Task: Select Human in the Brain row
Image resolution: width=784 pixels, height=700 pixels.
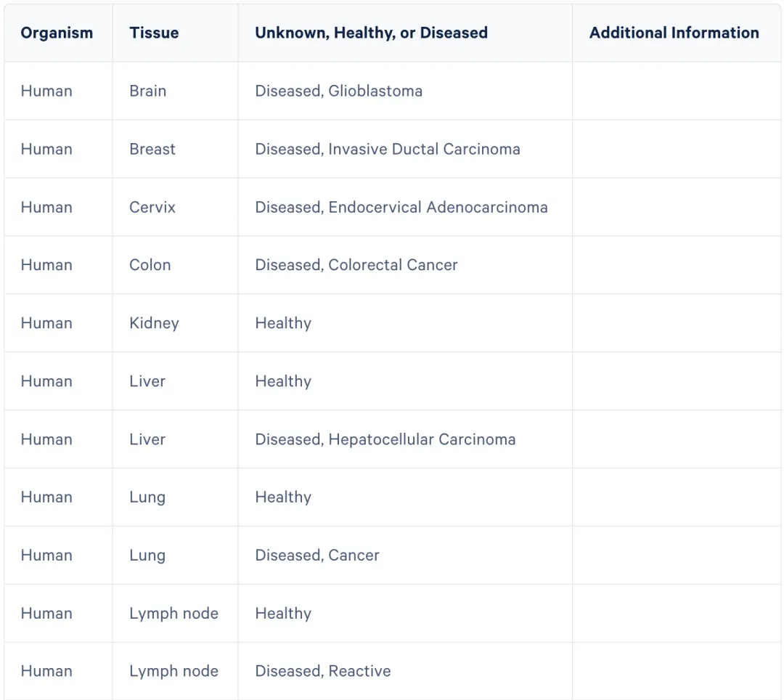Action: [46, 91]
